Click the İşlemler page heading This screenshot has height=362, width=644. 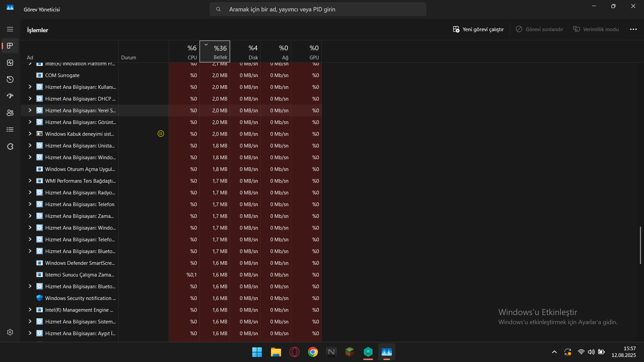pos(38,30)
